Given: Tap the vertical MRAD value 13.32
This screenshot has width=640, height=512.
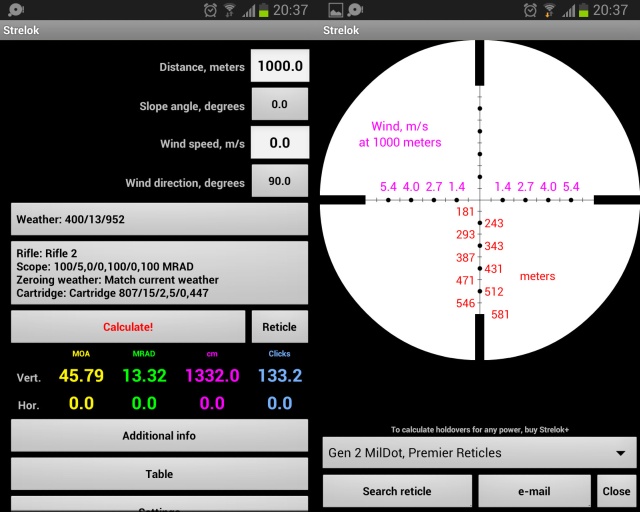Looking at the screenshot, I should 144,376.
